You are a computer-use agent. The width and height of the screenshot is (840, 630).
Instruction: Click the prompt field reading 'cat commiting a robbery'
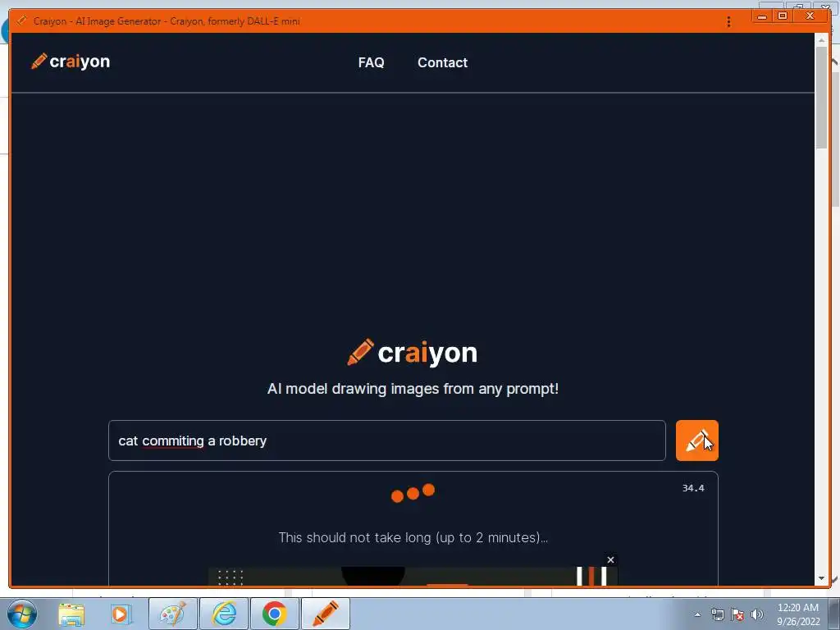[x=387, y=441]
